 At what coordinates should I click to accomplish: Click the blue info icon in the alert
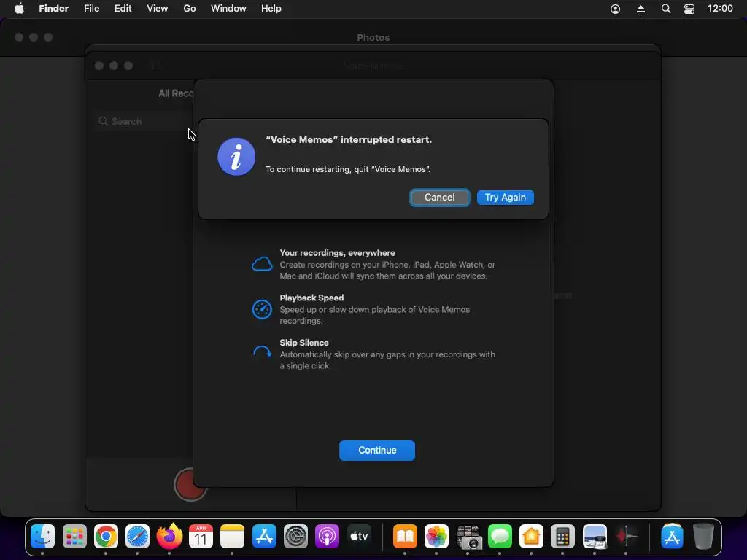pos(236,157)
